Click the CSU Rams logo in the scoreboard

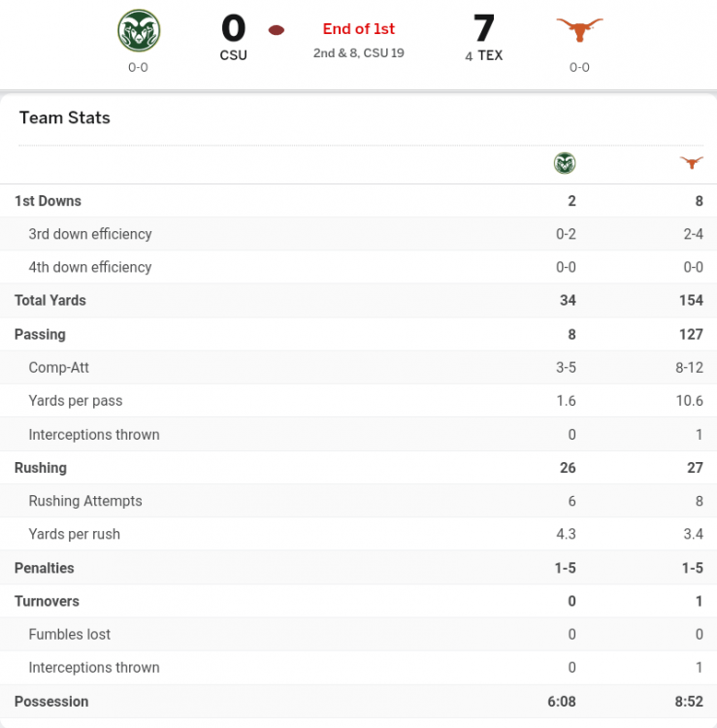pos(139,30)
